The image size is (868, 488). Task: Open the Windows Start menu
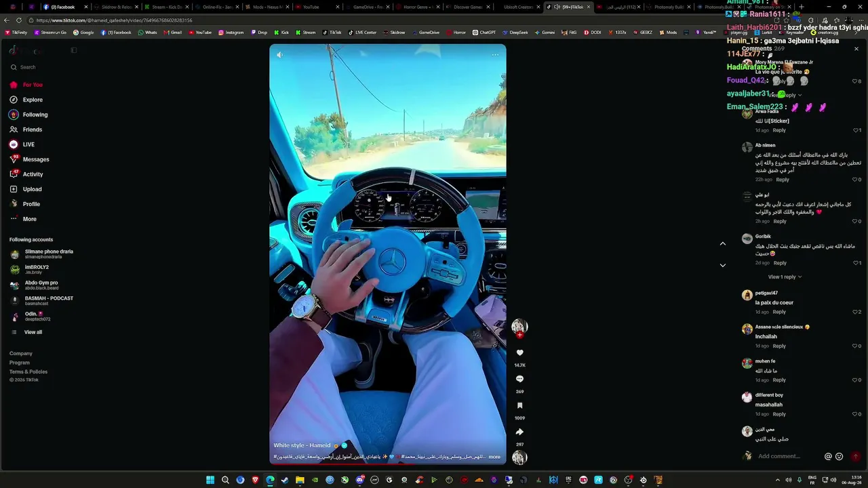(210, 480)
